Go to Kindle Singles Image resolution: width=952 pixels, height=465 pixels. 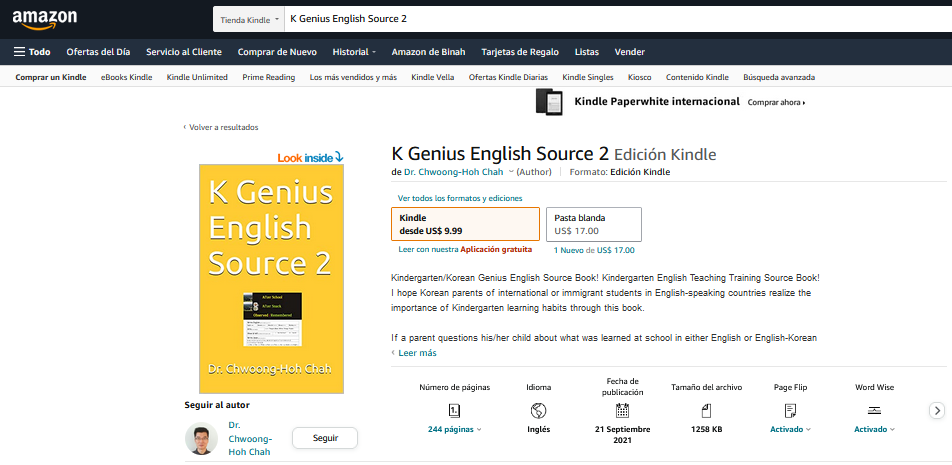point(588,77)
